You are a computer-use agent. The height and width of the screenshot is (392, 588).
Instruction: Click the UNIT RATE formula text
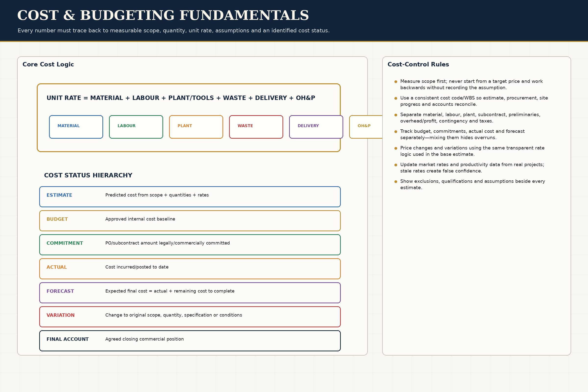181,98
